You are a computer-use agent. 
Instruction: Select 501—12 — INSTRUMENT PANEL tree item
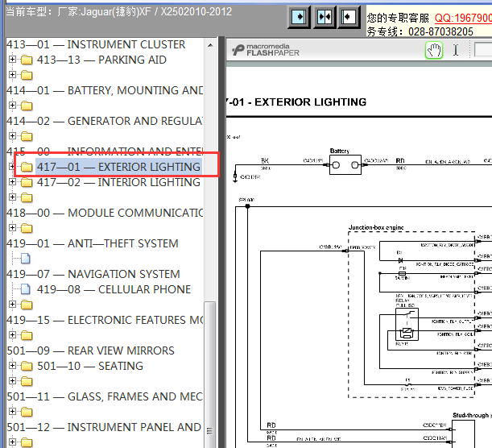tap(104, 427)
